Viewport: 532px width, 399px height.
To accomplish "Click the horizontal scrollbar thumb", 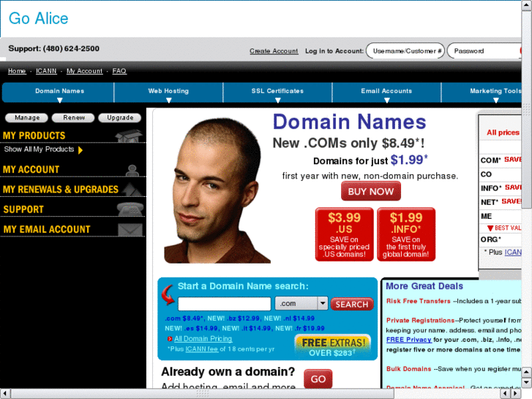I will coord(203,394).
